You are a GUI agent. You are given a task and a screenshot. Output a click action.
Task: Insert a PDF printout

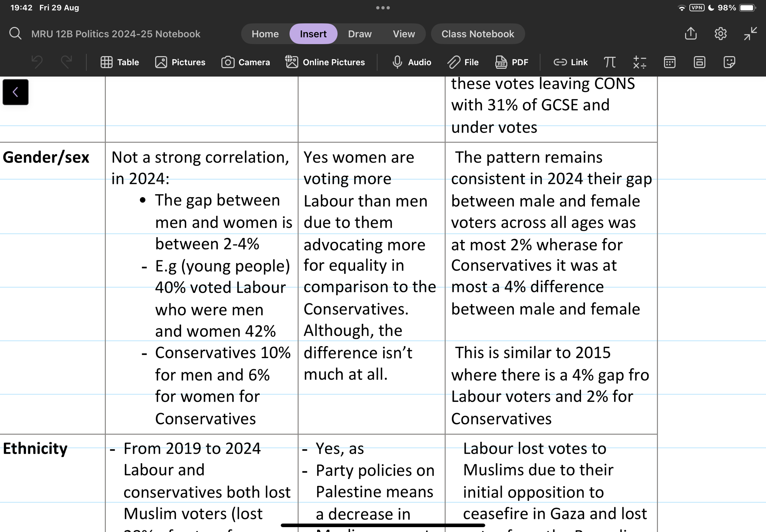click(512, 62)
